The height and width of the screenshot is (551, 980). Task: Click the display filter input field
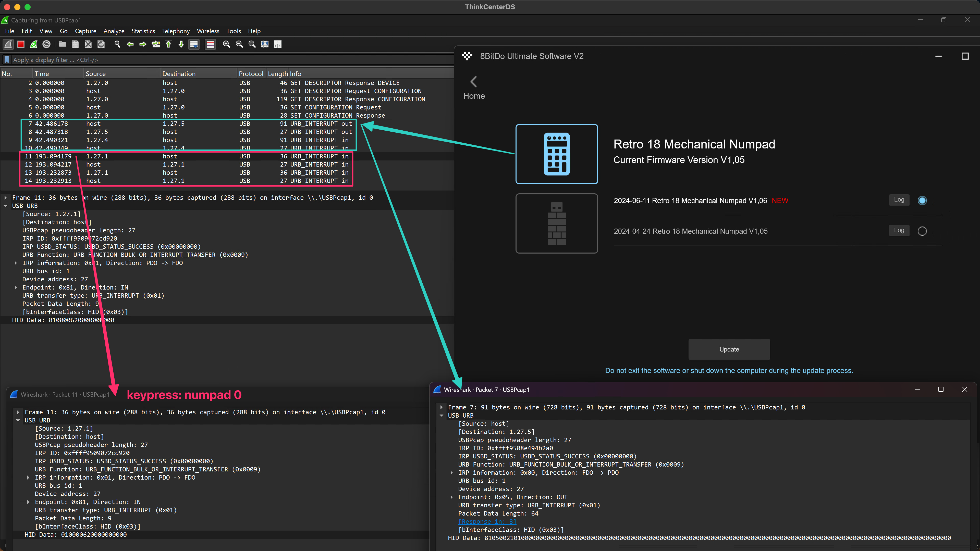[232, 60]
